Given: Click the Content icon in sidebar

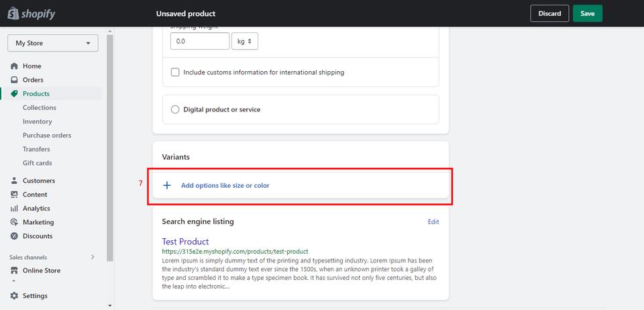Looking at the screenshot, I should pyautogui.click(x=14, y=194).
